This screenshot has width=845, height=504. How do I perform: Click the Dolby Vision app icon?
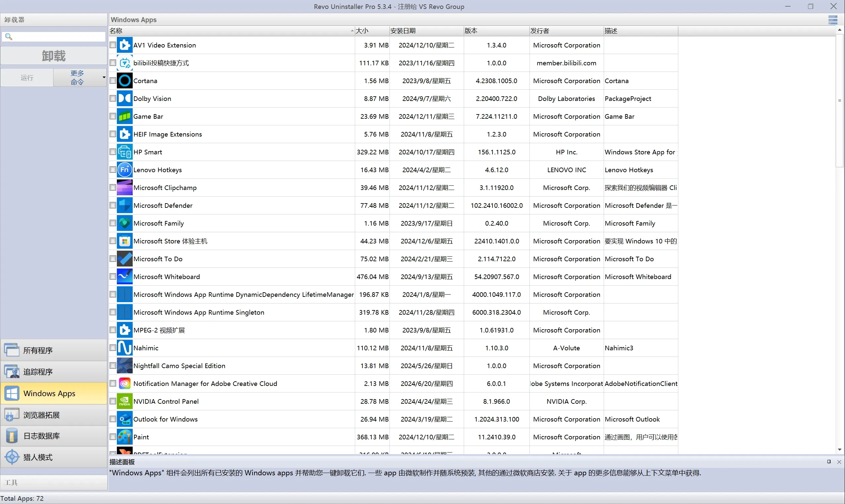tap(124, 99)
